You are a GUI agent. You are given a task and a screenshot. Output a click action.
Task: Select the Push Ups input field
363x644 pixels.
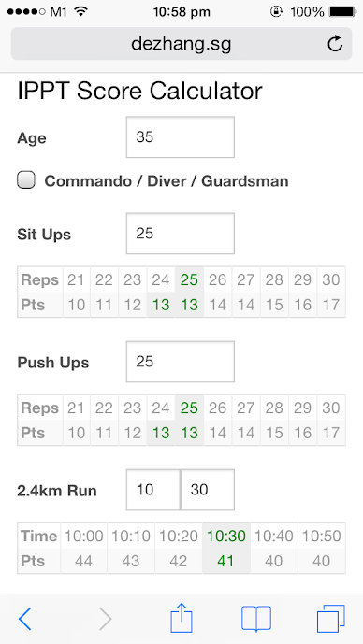[x=181, y=362]
